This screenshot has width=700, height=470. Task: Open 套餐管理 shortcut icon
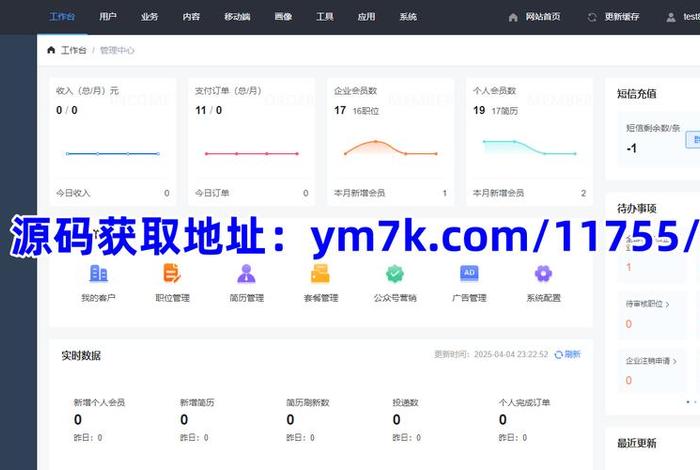click(321, 273)
